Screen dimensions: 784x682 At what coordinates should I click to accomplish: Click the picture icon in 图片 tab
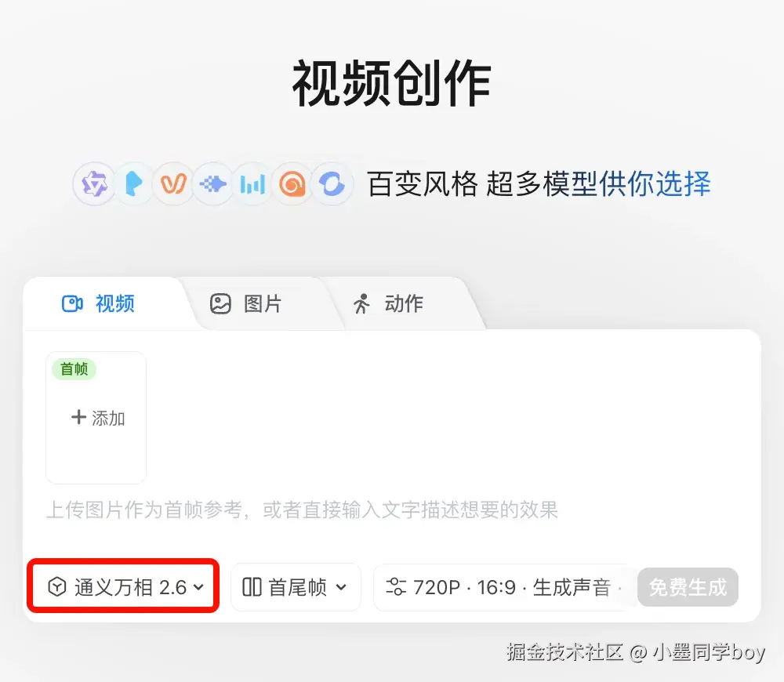point(220,303)
